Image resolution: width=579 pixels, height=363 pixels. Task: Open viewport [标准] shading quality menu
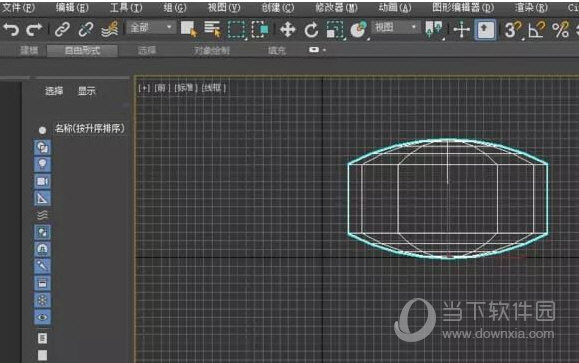coord(186,88)
